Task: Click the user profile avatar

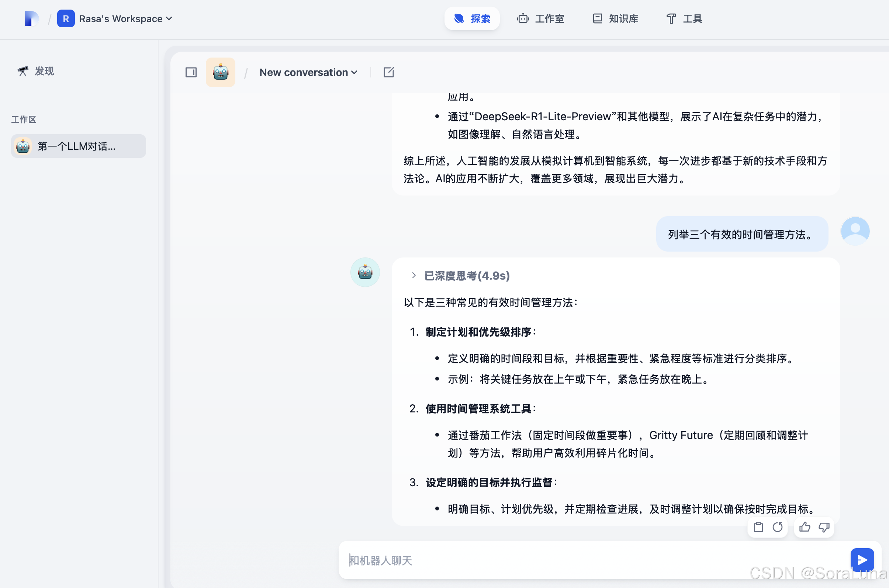Action: click(855, 231)
